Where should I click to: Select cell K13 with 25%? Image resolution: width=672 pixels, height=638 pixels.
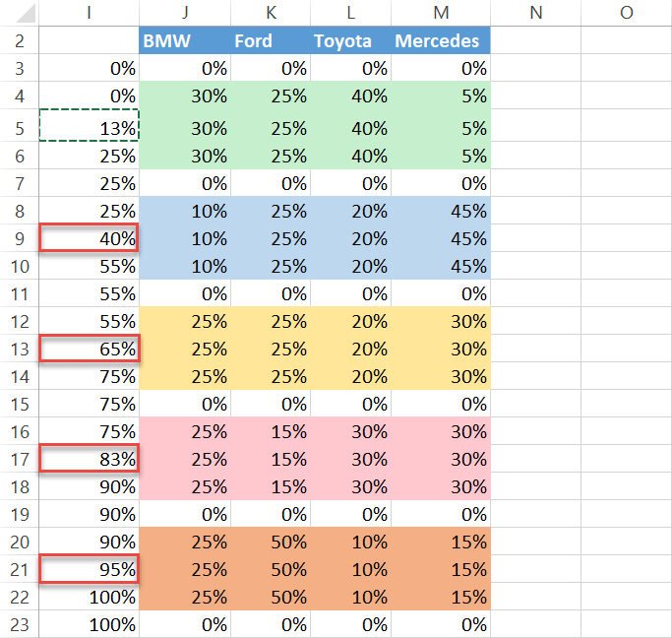[x=271, y=349]
